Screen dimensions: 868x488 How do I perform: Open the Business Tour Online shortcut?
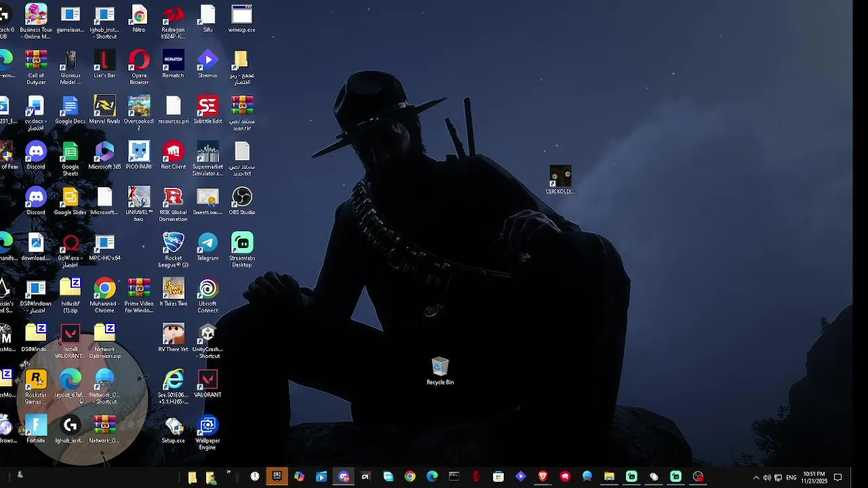(x=36, y=22)
